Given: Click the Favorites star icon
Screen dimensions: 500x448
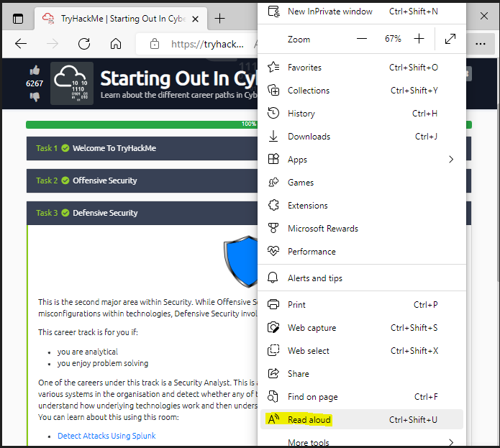Looking at the screenshot, I should click(273, 67).
